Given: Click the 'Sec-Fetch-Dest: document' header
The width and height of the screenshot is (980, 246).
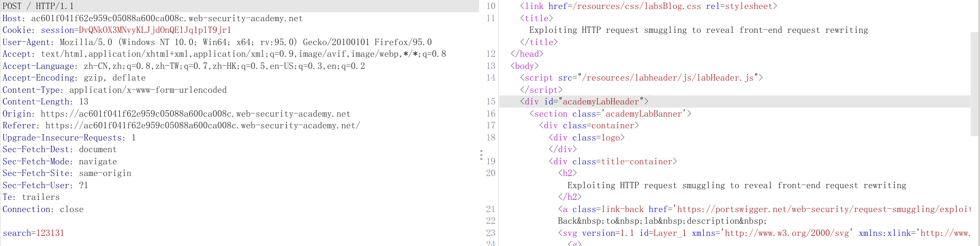Looking at the screenshot, I should point(59,149).
